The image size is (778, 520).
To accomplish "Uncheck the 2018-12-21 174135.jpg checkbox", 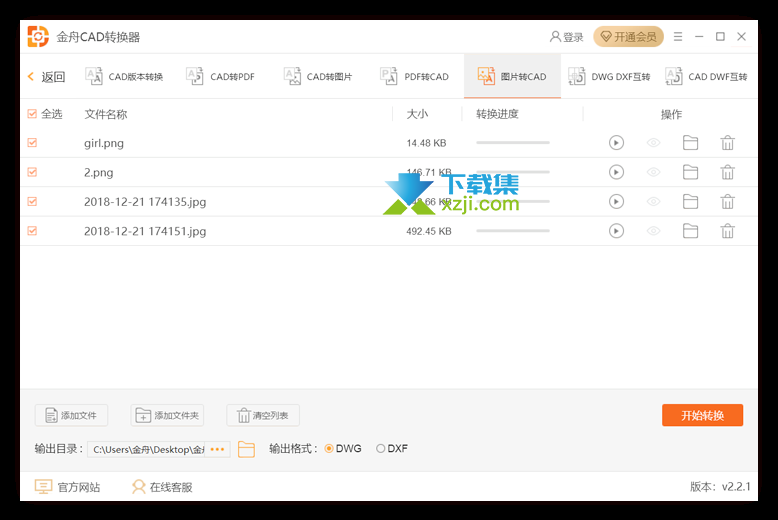I will pyautogui.click(x=32, y=201).
